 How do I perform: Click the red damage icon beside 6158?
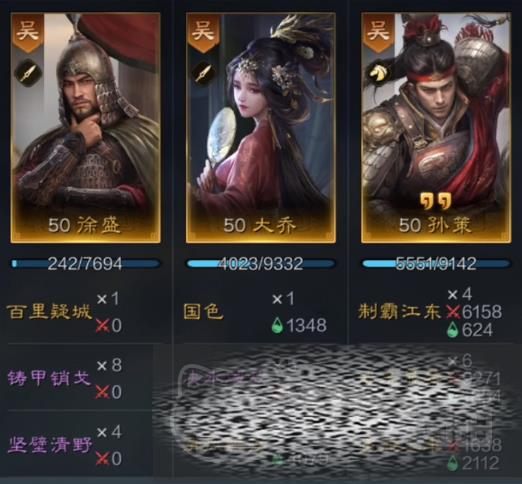(453, 312)
